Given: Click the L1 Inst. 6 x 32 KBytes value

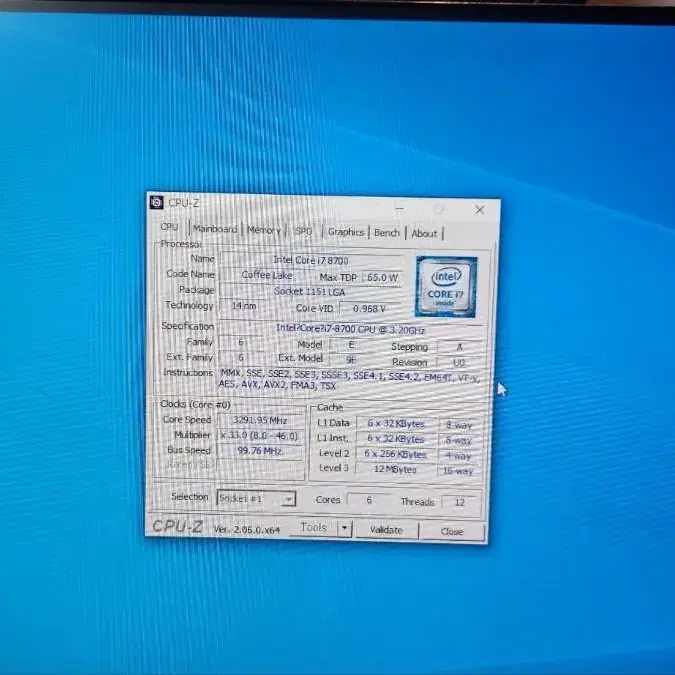Looking at the screenshot, I should pos(396,439).
